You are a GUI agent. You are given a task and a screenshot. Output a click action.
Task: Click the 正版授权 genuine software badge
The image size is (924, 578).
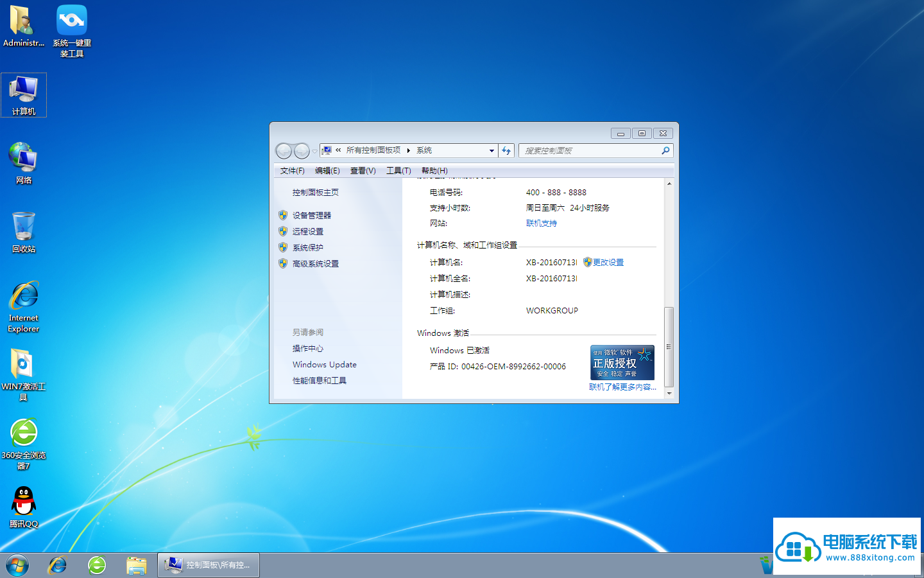(622, 362)
